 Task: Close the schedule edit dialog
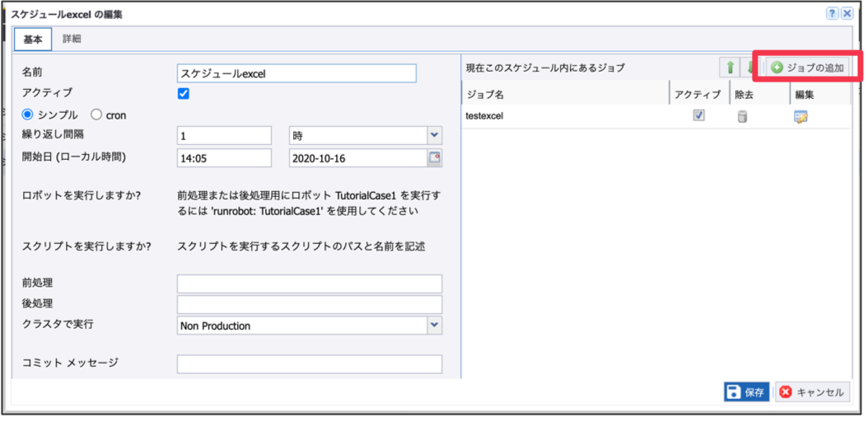tap(847, 14)
